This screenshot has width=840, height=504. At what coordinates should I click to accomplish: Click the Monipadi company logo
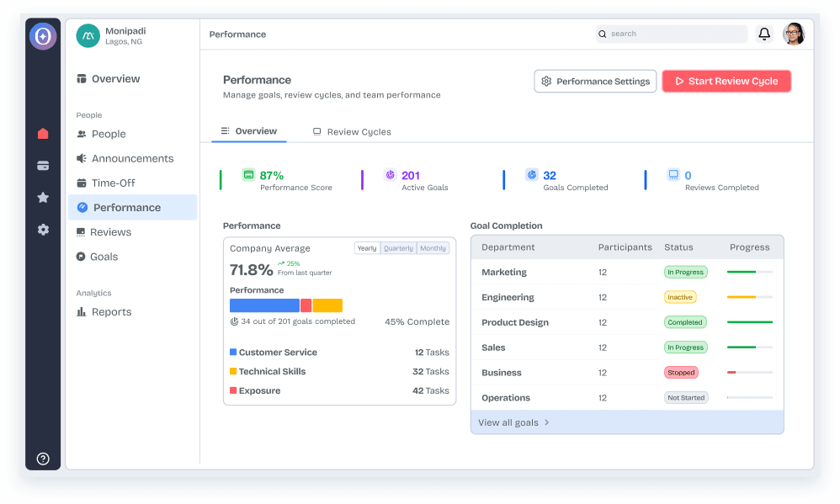(88, 36)
